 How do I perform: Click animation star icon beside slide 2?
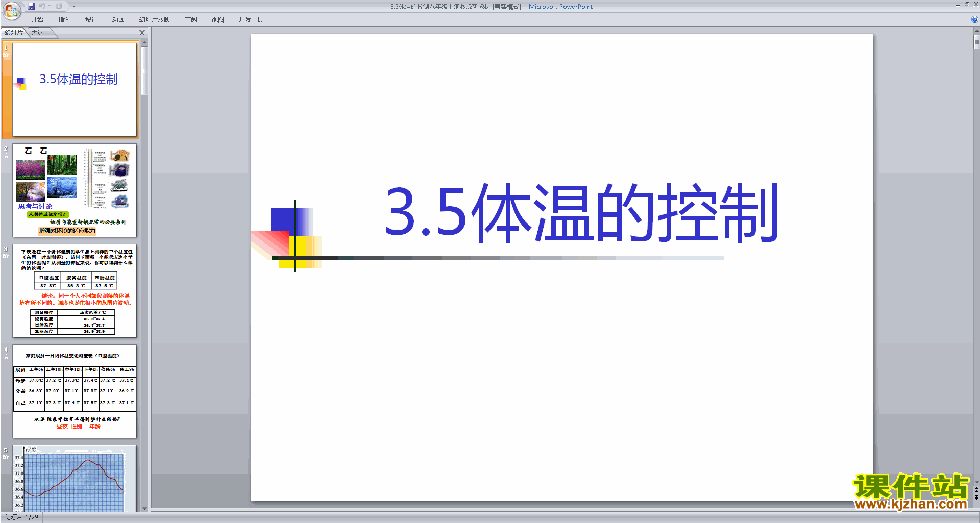pos(6,156)
